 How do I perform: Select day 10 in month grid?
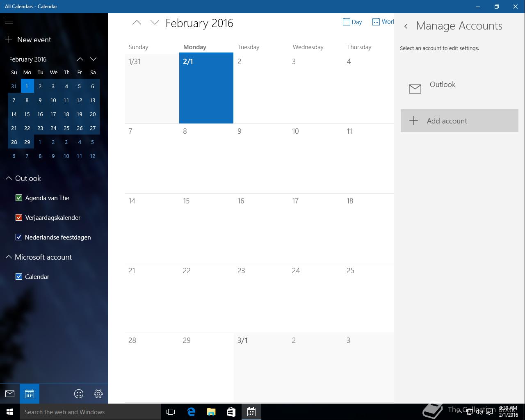[x=315, y=158]
